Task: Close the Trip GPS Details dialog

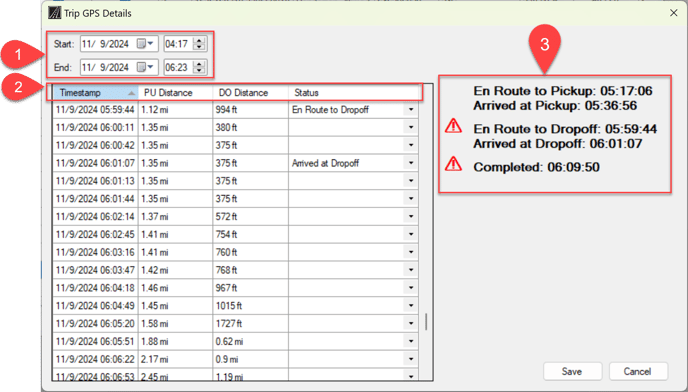Action: [x=674, y=13]
